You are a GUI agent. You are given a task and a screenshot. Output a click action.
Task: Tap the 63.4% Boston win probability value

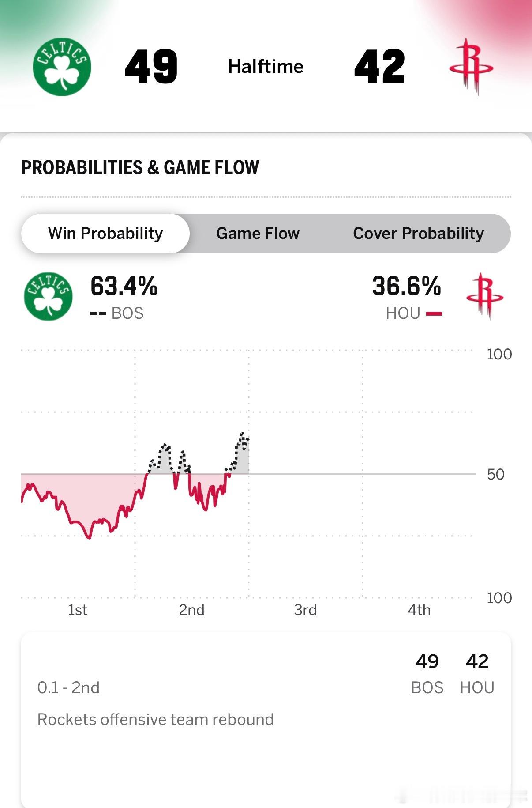(124, 286)
